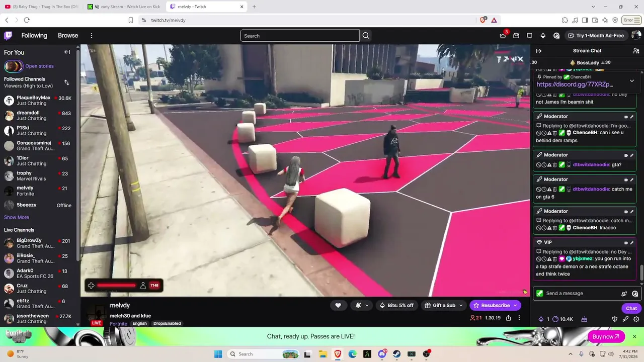644x362 pixels.
Task: Sort followed channels by viewers
Action: click(67, 82)
